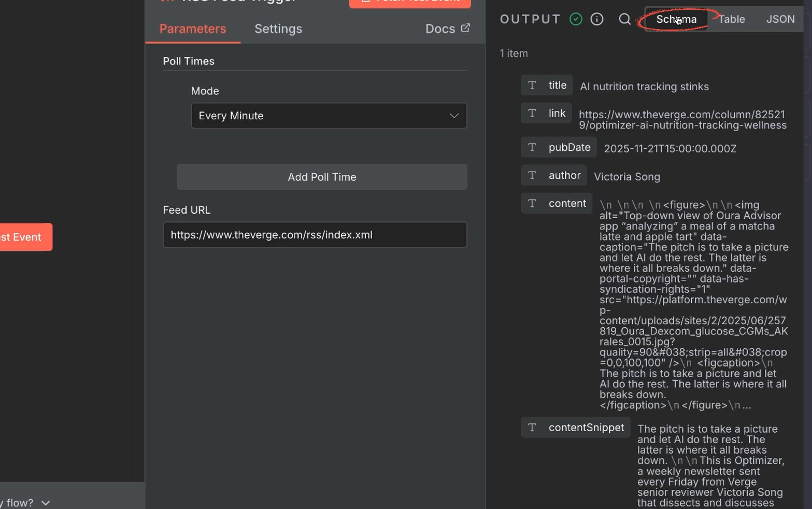Switch to the Settings tab
This screenshot has width=812, height=509.
pos(278,29)
